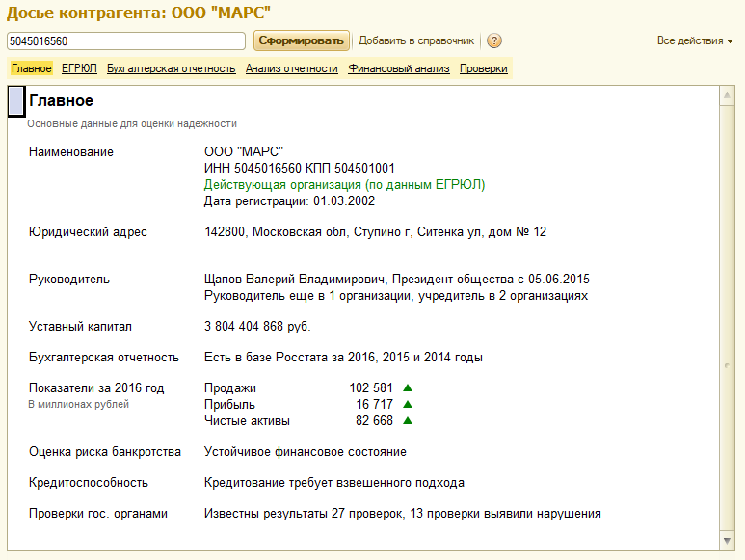
Task: Click Руководитель еще в 1 организации line
Action: tap(396, 296)
